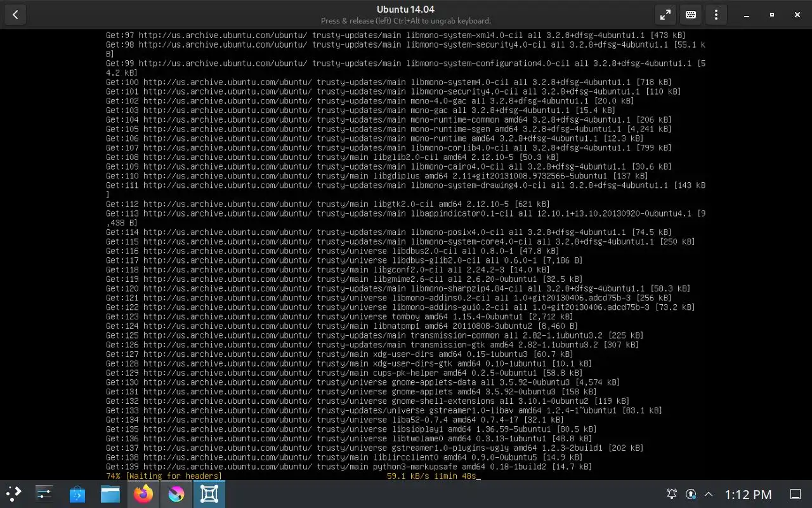812x508 pixels.
Task: Open the settings mixer icon in the taskbar
Action: point(44,494)
